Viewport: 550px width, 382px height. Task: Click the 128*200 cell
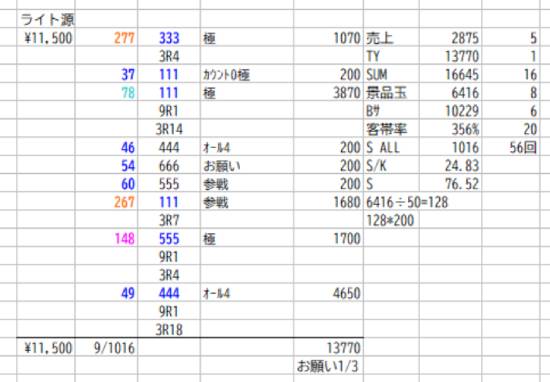[390, 220]
